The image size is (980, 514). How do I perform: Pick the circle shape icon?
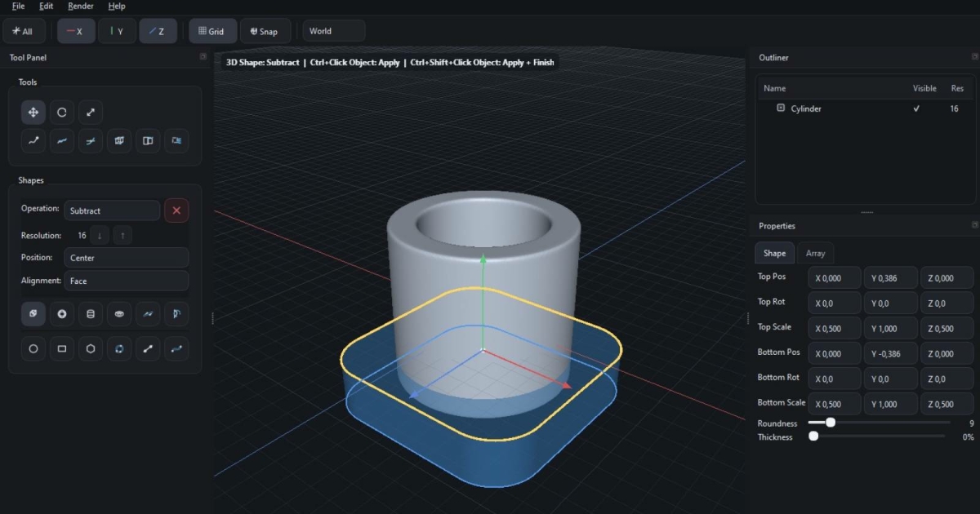pos(33,348)
